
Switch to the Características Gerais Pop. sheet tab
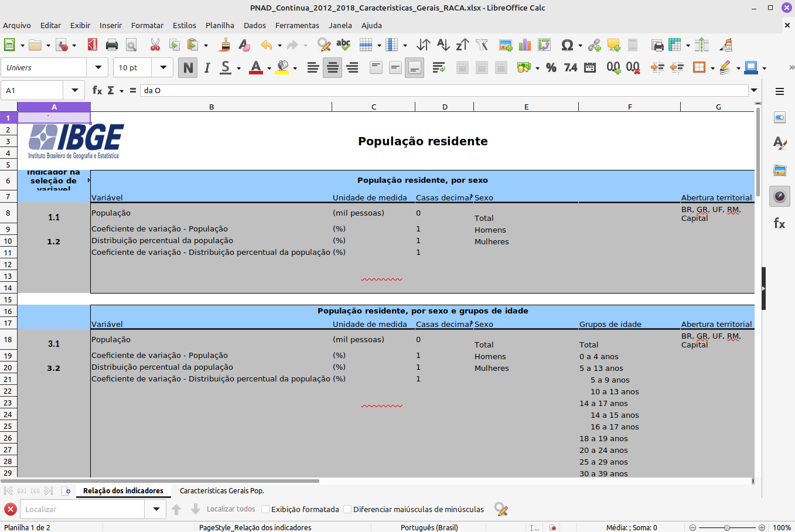pyautogui.click(x=221, y=491)
